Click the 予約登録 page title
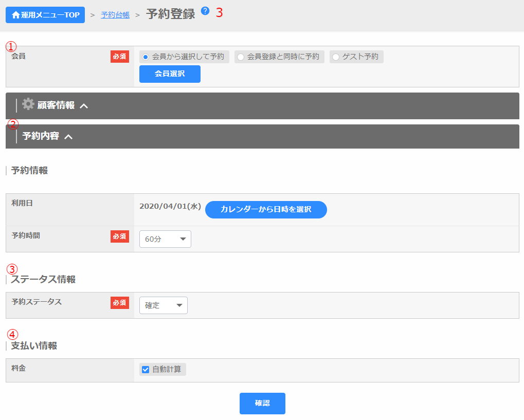The image size is (524, 420). [171, 14]
